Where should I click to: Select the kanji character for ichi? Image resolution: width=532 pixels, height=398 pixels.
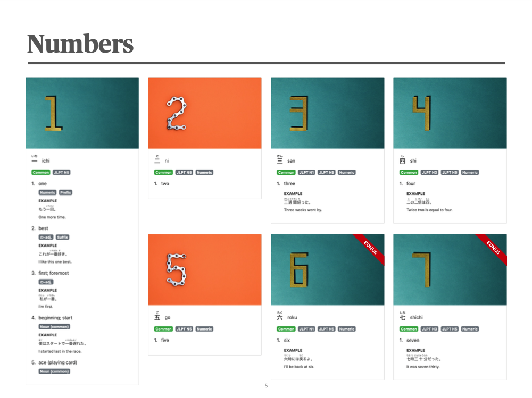coord(34,161)
